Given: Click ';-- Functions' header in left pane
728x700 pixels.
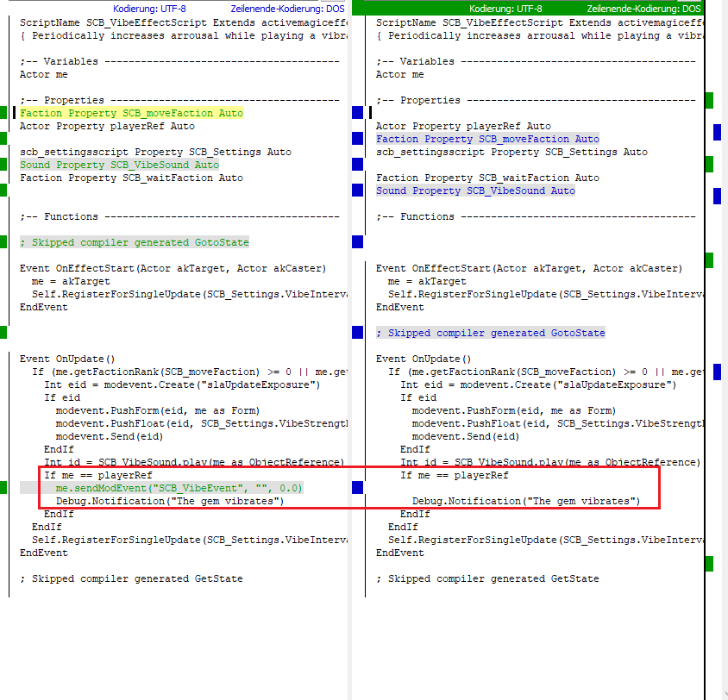Looking at the screenshot, I should [179, 216].
